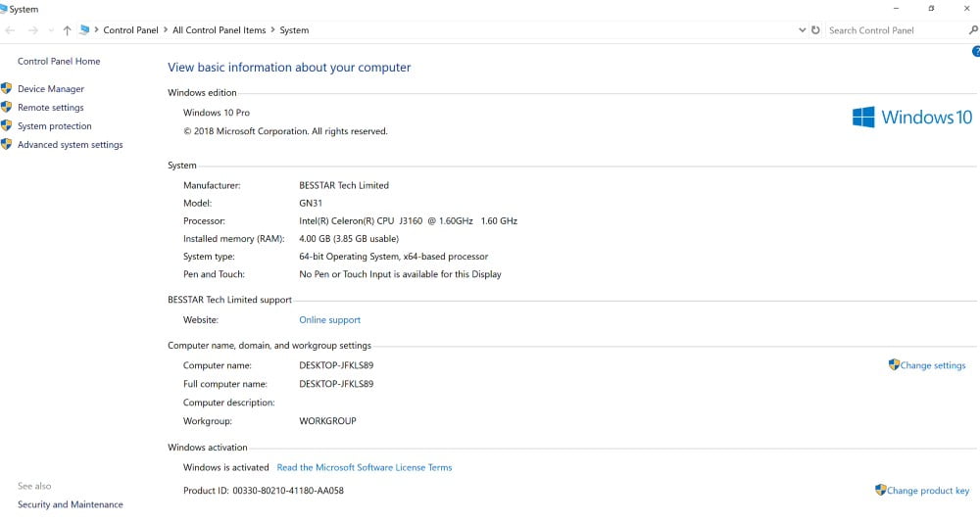Image resolution: width=980 pixels, height=524 pixels.
Task: Click the Workgroup value WORKGROUP
Action: (x=327, y=421)
